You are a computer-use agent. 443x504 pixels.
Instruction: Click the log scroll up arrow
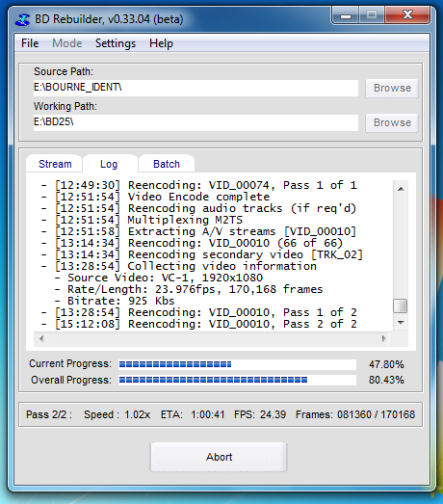tap(401, 189)
